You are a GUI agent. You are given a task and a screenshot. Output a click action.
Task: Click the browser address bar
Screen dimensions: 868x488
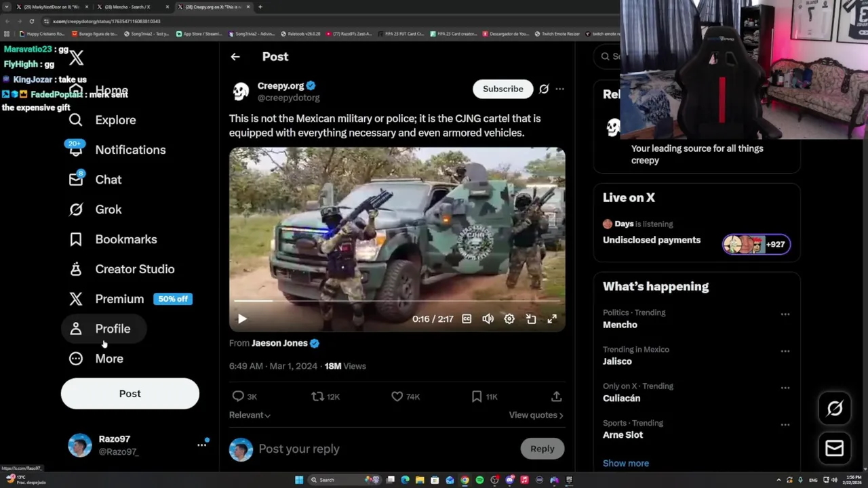[332, 21]
